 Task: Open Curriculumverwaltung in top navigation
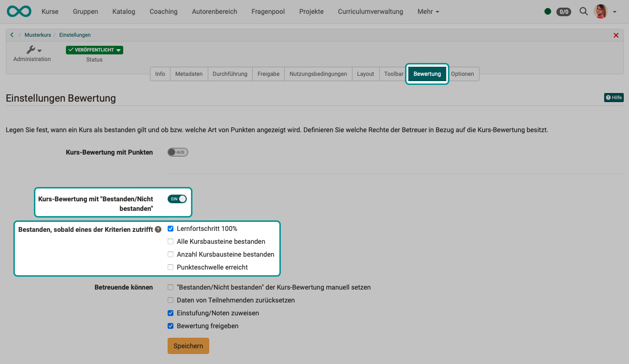(371, 11)
